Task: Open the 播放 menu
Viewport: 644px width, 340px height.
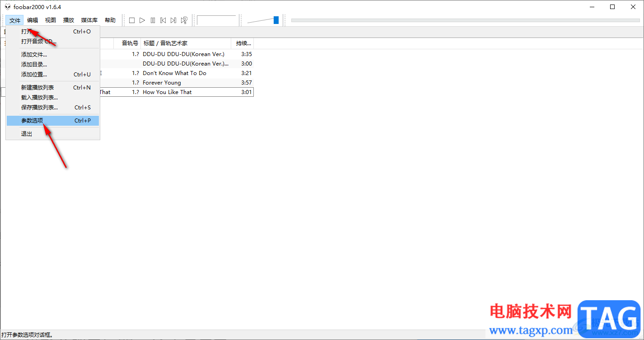Action: 69,20
